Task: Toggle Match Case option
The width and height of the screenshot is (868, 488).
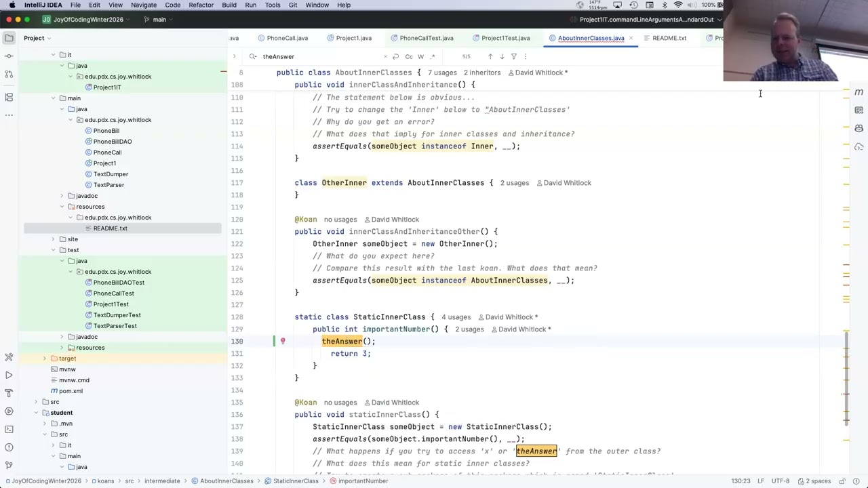Action: coord(409,56)
